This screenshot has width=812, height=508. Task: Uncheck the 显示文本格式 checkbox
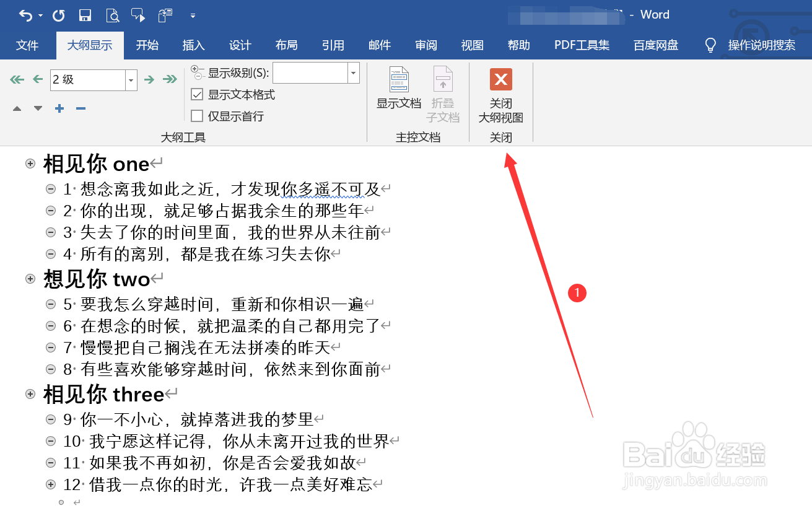click(x=196, y=94)
